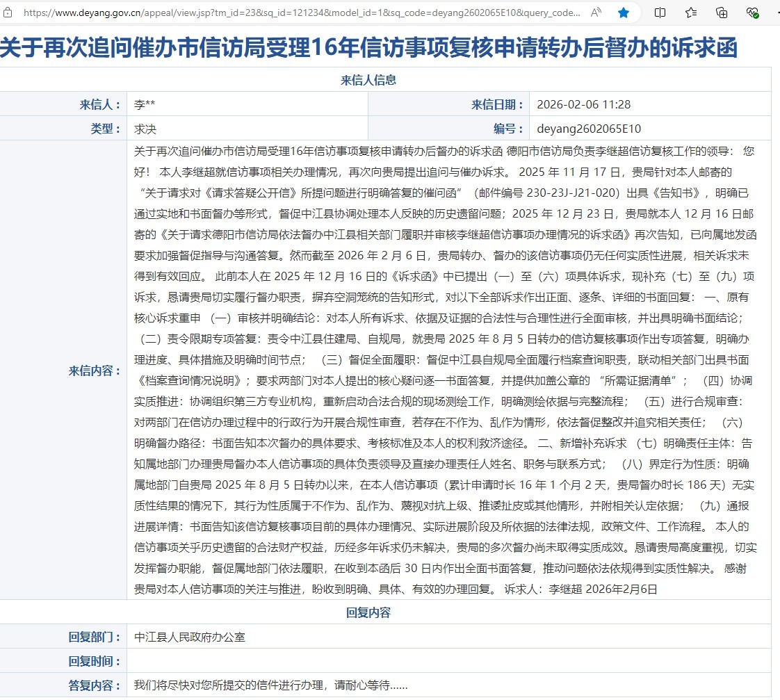
Task: Click the 来信日期 label cell
Action: (497, 104)
